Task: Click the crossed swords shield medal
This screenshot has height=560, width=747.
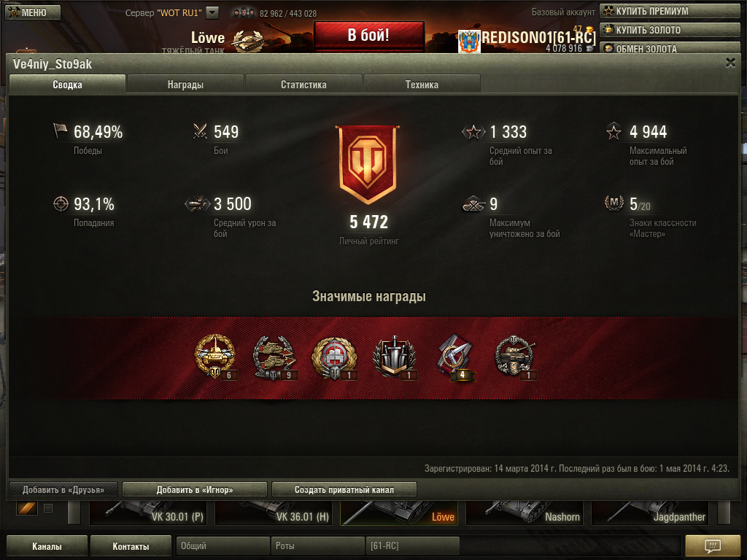Action: coord(394,356)
